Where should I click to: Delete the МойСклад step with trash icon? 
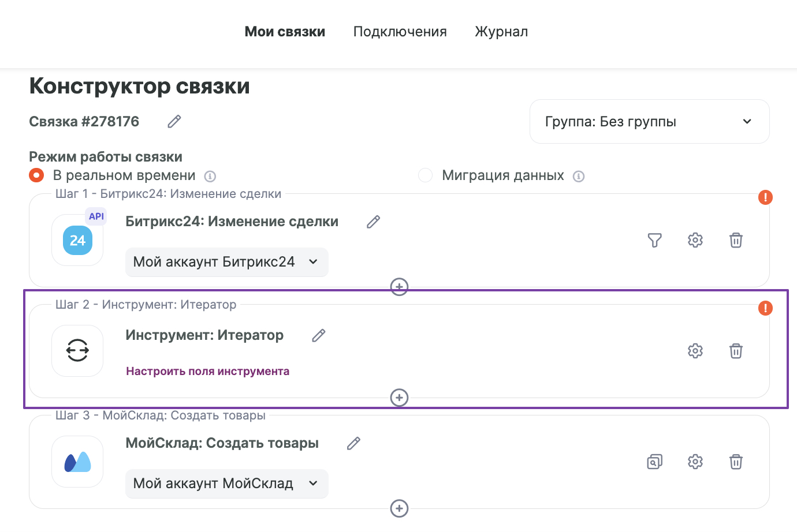click(736, 462)
